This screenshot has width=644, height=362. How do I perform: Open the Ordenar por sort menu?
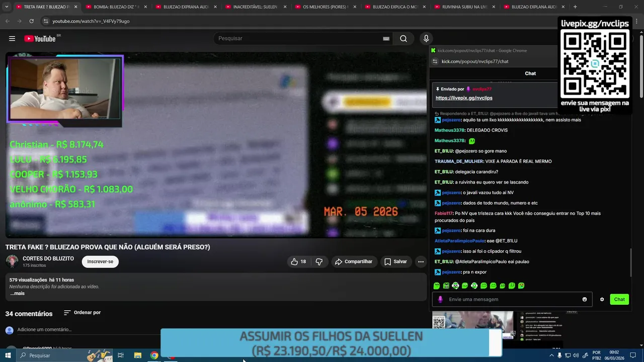[83, 313]
